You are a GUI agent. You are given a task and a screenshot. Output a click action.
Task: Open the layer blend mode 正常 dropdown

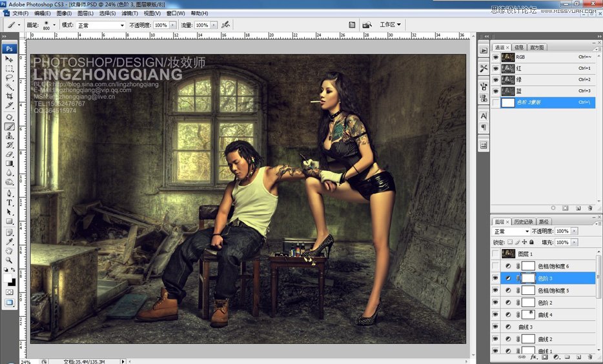pos(511,231)
